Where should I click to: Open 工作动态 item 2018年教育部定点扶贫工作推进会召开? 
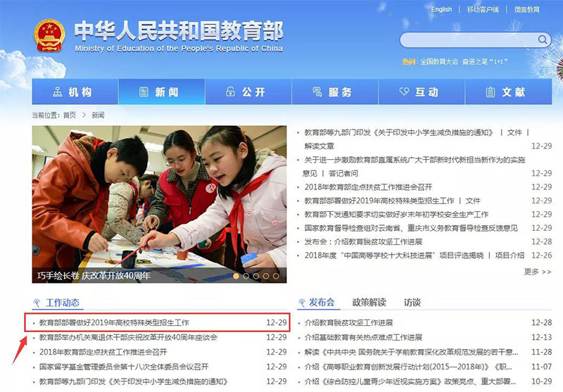[103, 352]
